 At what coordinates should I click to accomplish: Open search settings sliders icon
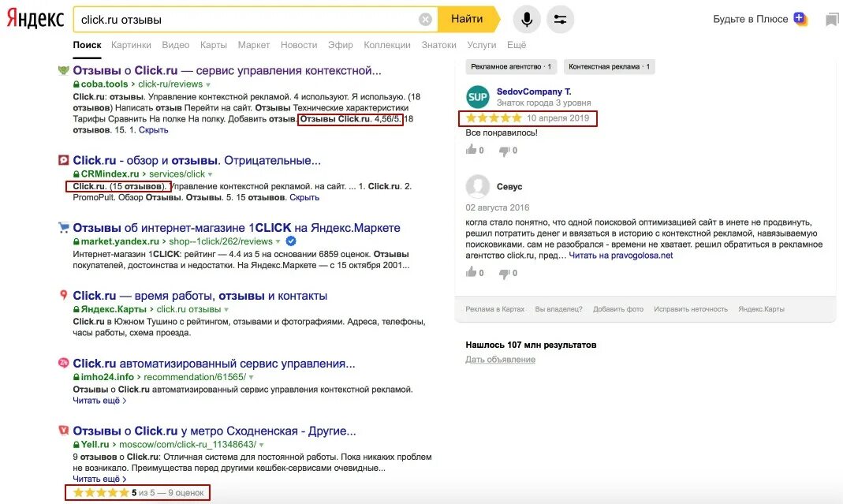(x=560, y=20)
